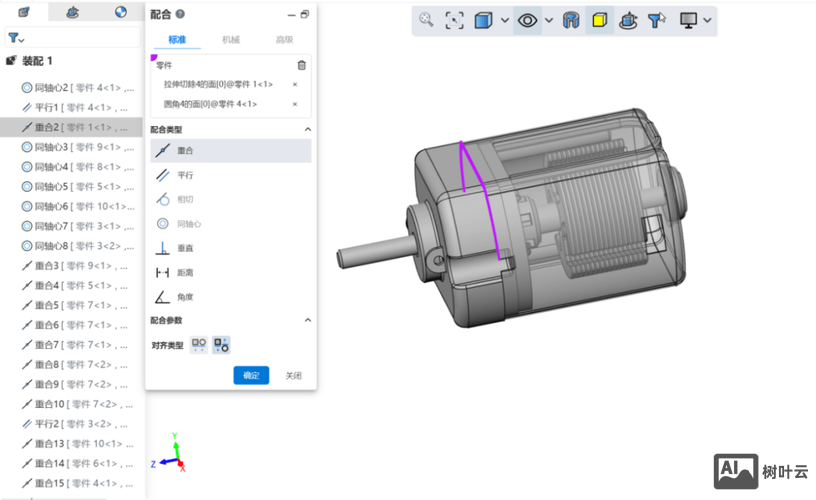Toggle visibility eye icon in toolbar
The height and width of the screenshot is (500, 816).
coord(527,20)
